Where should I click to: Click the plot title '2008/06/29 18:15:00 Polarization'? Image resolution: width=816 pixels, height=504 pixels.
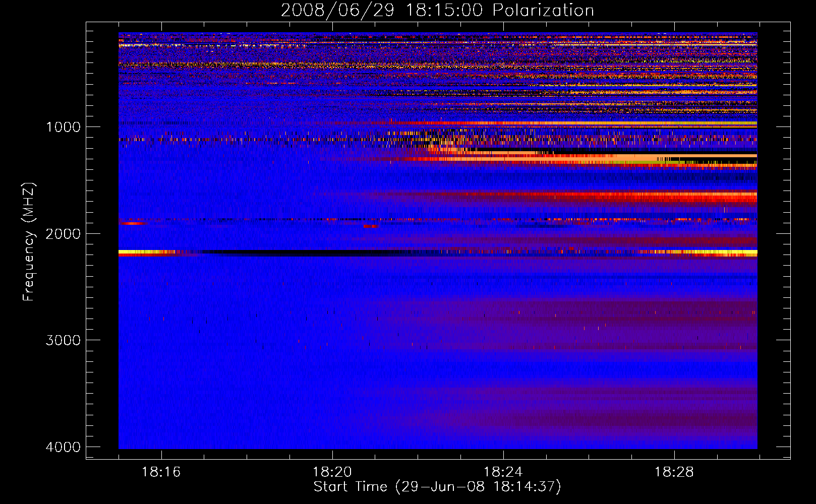pos(437,10)
